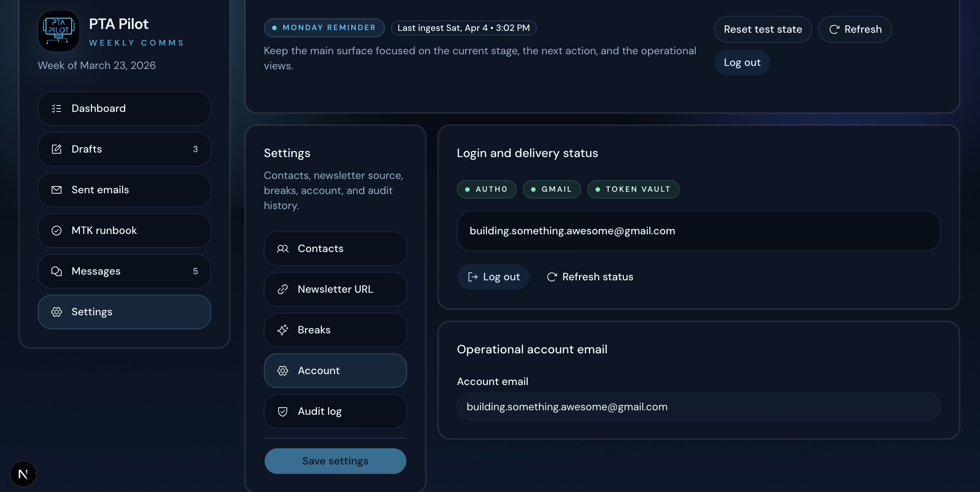Click the Breaks sparkle icon
The width and height of the screenshot is (980, 492).
tap(282, 330)
